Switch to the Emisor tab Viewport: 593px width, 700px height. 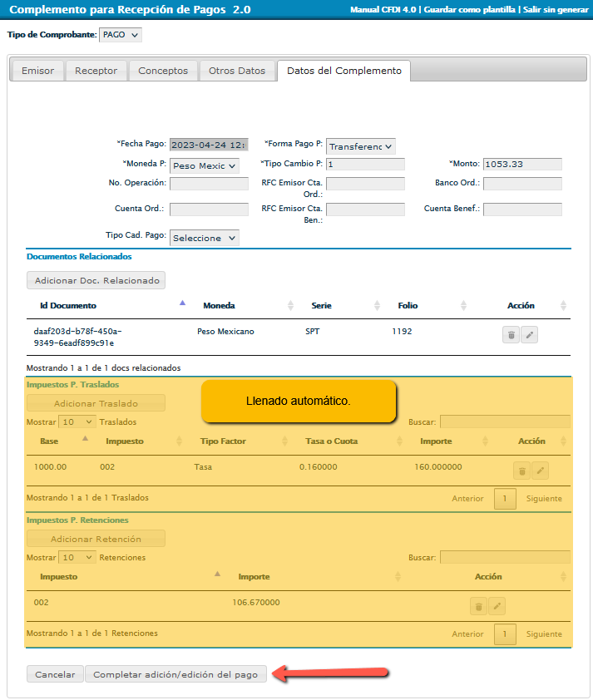(x=37, y=71)
